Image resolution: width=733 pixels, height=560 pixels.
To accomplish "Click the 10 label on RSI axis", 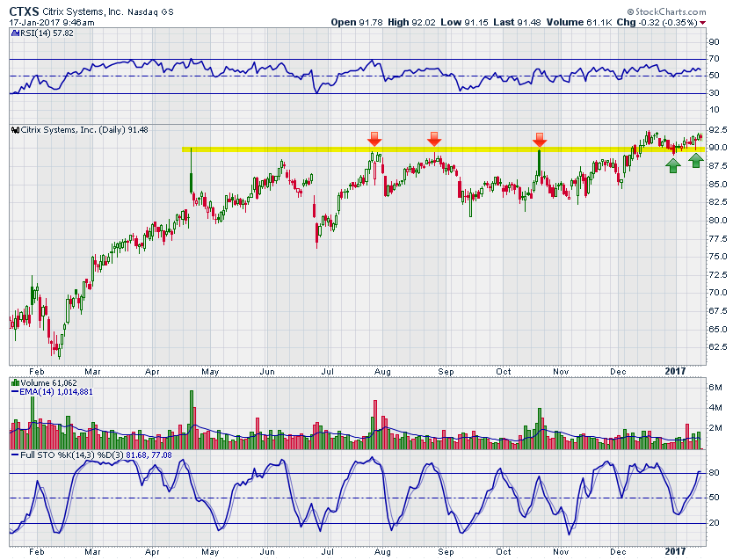I will 714,110.
